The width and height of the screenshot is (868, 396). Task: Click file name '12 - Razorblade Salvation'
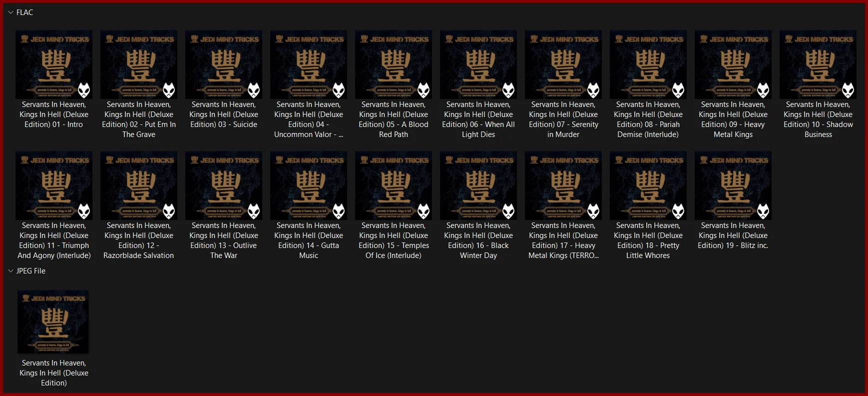(139, 240)
